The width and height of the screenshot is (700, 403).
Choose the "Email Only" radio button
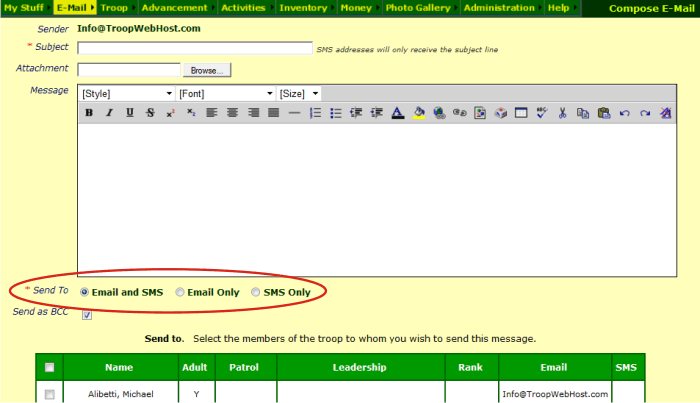[x=180, y=292]
